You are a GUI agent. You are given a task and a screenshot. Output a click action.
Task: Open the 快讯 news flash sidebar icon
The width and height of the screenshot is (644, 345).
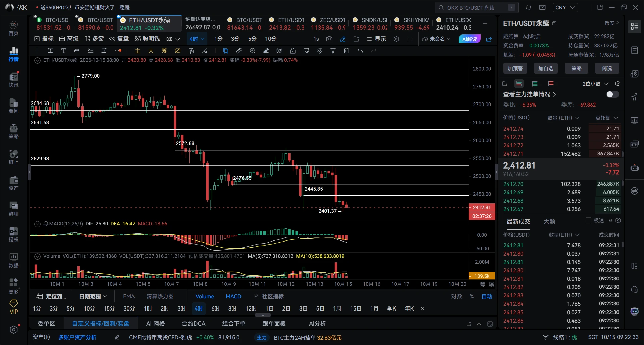tap(13, 80)
